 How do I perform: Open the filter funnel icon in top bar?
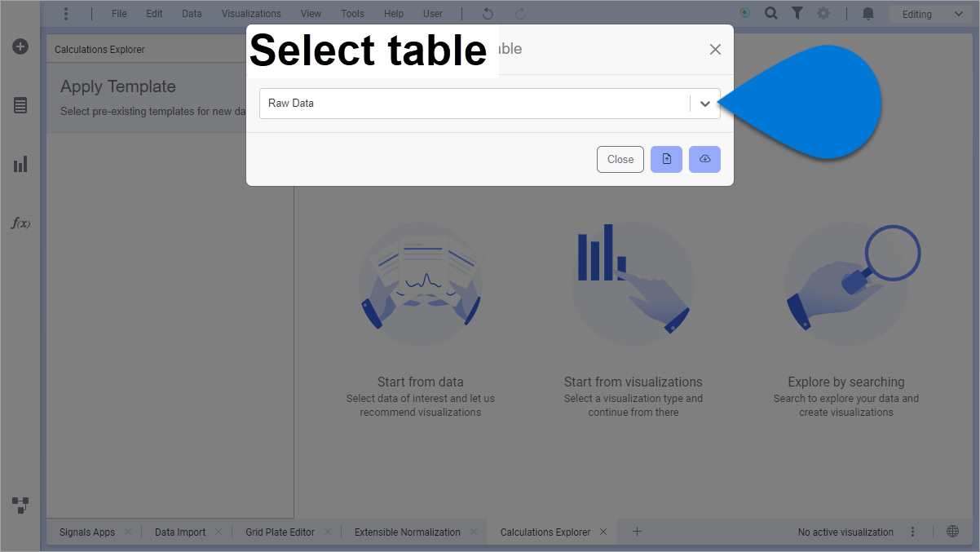[x=797, y=14]
